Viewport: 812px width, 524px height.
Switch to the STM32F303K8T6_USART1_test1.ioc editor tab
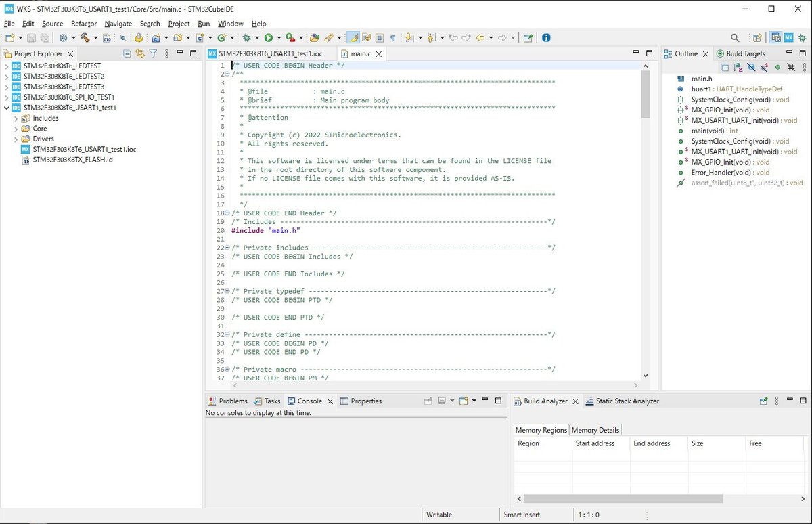271,53
